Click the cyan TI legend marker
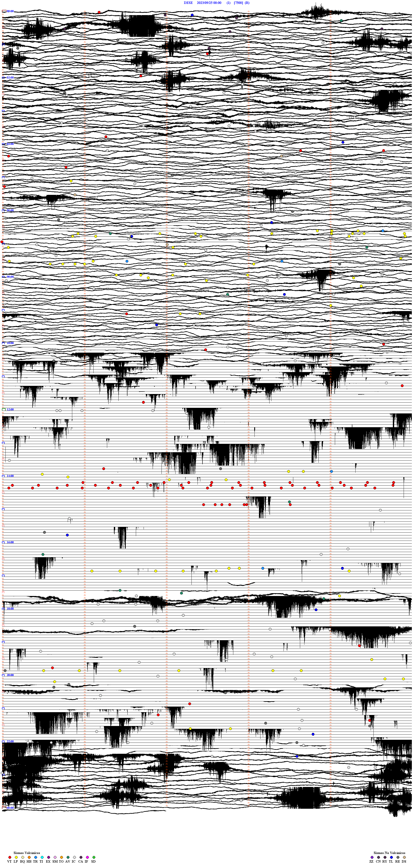Viewport: 414px width, 868px height. point(42,857)
